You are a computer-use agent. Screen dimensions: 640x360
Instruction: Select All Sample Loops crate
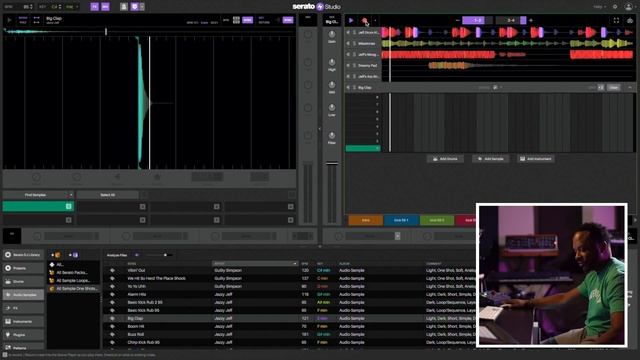click(x=73, y=280)
